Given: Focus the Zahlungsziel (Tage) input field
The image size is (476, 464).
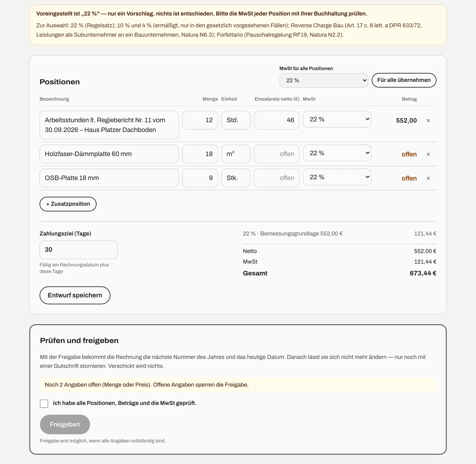Looking at the screenshot, I should click(79, 250).
